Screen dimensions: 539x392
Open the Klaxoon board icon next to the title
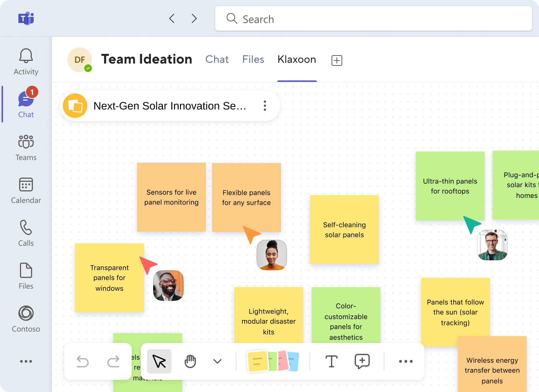[75, 106]
